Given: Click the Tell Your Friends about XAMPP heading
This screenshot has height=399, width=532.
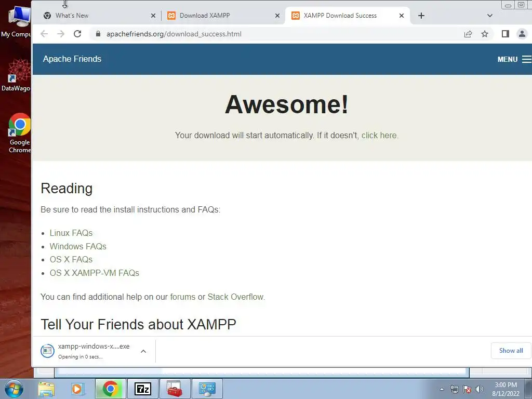Looking at the screenshot, I should (138, 324).
